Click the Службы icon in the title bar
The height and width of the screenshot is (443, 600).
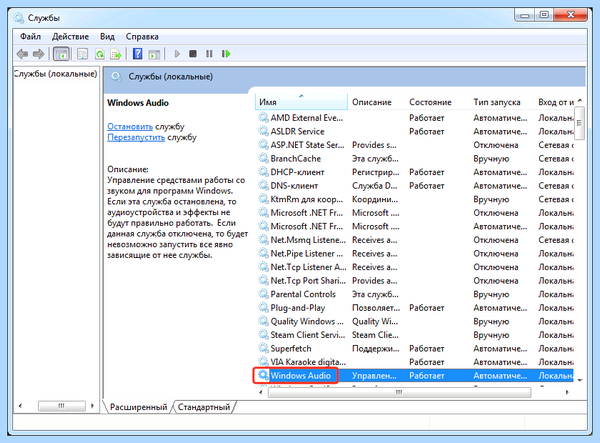18,18
